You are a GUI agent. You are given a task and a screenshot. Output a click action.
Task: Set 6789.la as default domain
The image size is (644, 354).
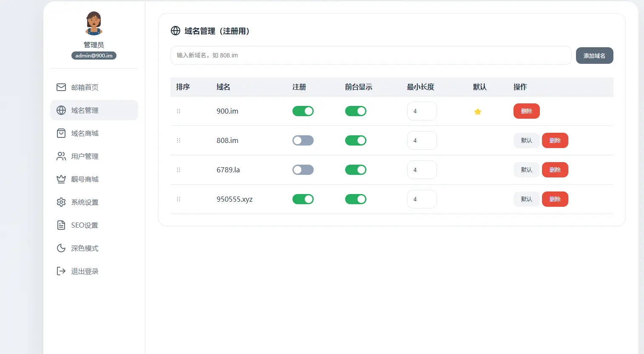point(527,170)
